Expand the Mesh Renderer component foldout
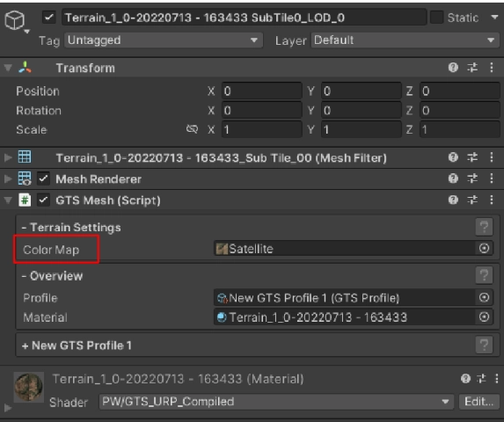The image size is (504, 422). pyautogui.click(x=8, y=178)
